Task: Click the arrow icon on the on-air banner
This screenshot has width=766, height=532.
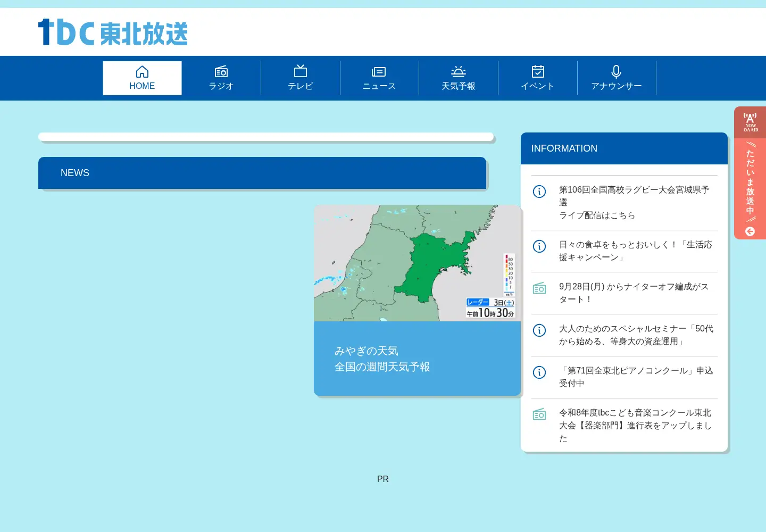Action: click(750, 231)
